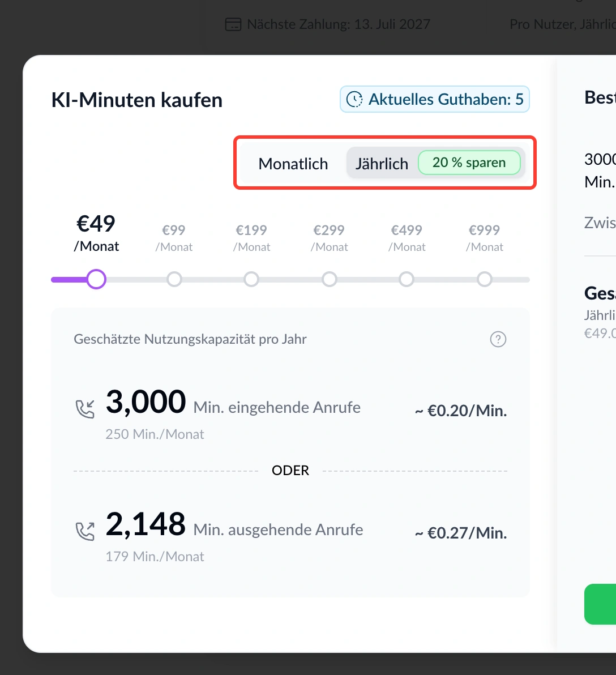Click the incoming call phone icon
Viewport: 616px width, 675px height.
point(85,409)
